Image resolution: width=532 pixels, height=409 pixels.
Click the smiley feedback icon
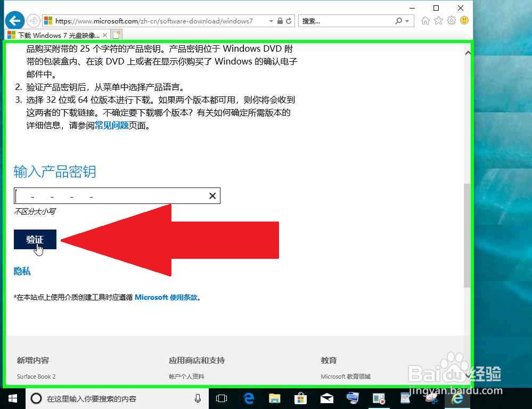[464, 20]
